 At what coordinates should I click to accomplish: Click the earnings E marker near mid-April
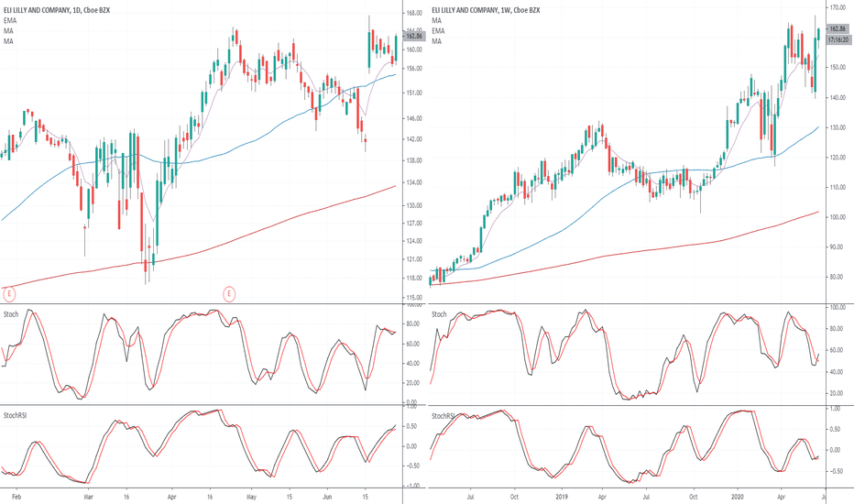(x=229, y=295)
